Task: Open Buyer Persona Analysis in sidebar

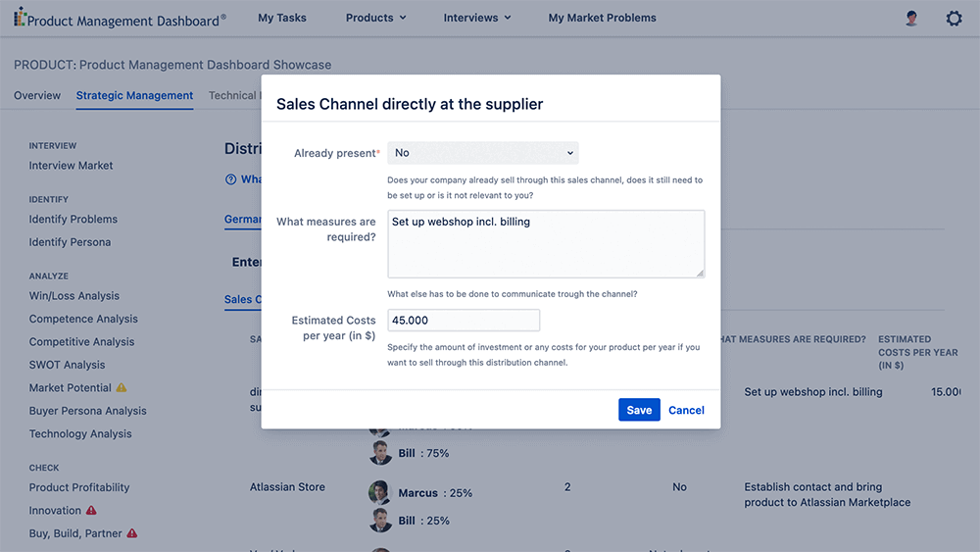Action: tap(87, 411)
